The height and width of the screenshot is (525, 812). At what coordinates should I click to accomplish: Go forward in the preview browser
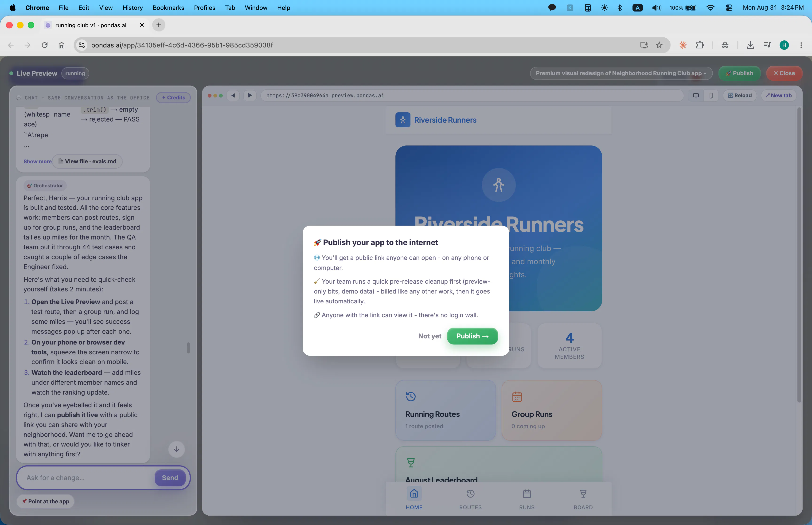click(x=250, y=95)
